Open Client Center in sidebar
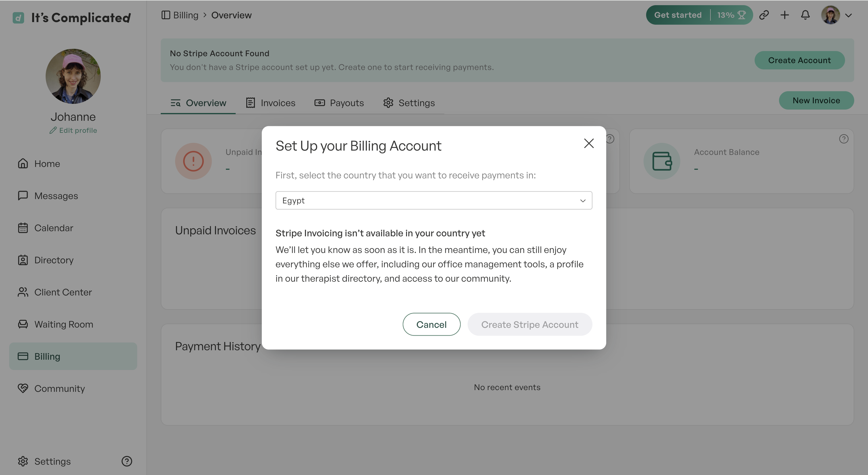 coord(73,292)
